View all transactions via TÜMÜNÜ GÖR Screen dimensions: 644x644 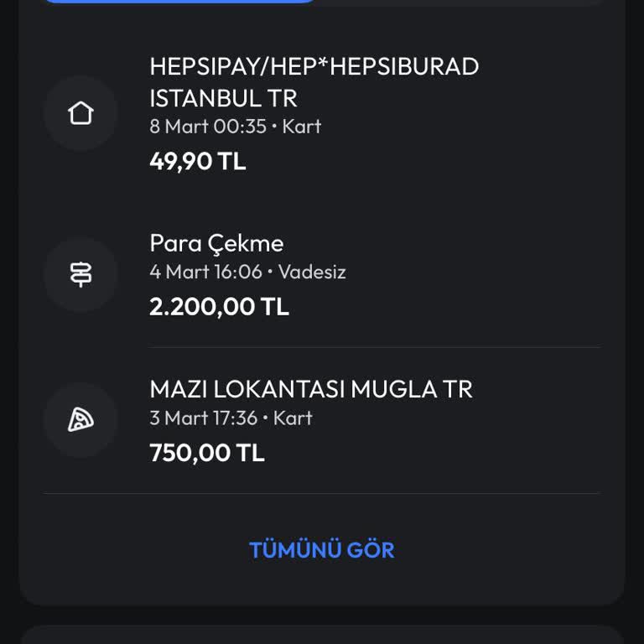tap(321, 550)
